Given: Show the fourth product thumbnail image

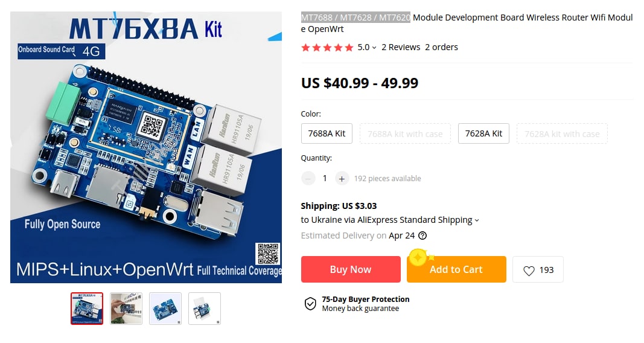Looking at the screenshot, I should [205, 309].
